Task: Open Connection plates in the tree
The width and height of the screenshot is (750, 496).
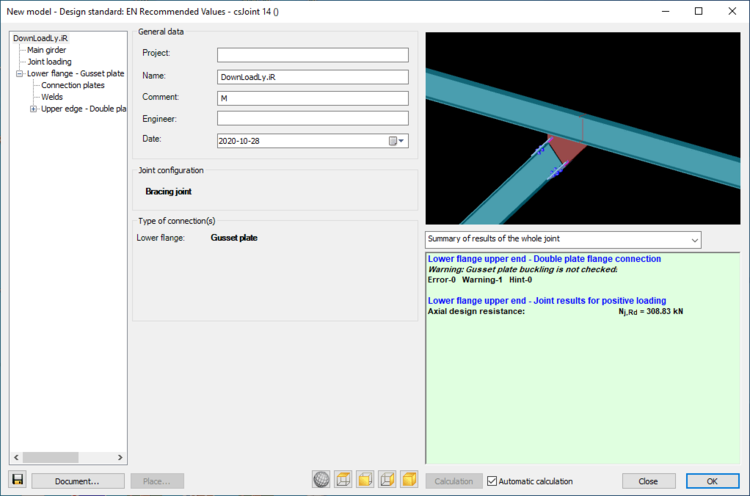Action: [x=72, y=85]
